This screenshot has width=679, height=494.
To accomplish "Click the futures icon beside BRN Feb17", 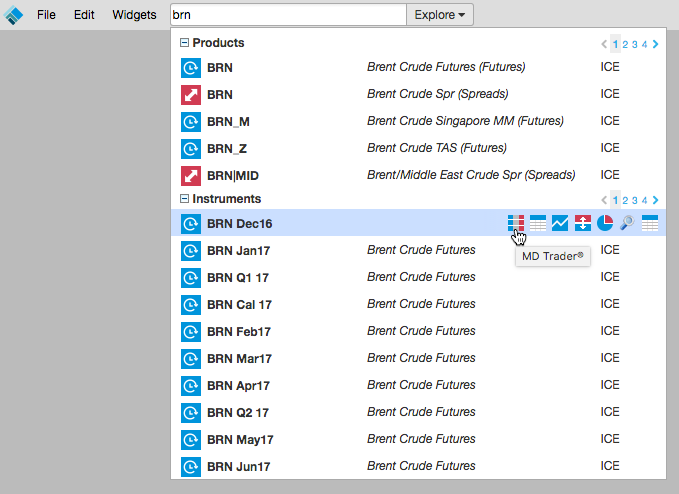I will 191,332.
